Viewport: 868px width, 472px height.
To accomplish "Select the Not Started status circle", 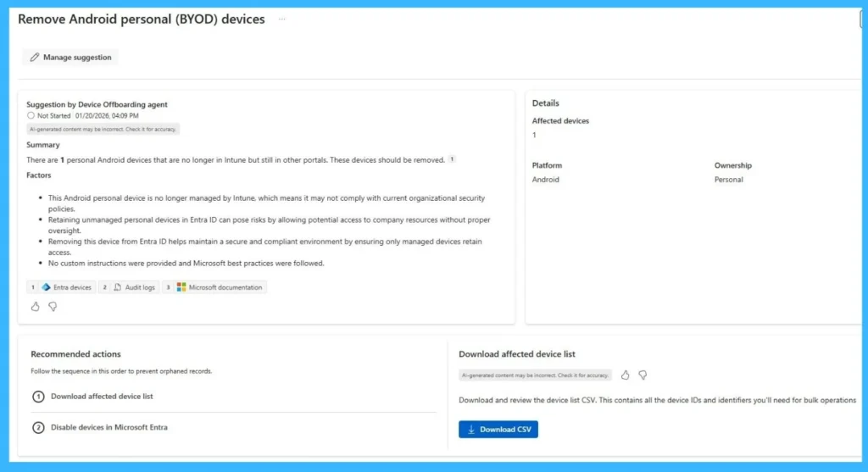I will [31, 115].
